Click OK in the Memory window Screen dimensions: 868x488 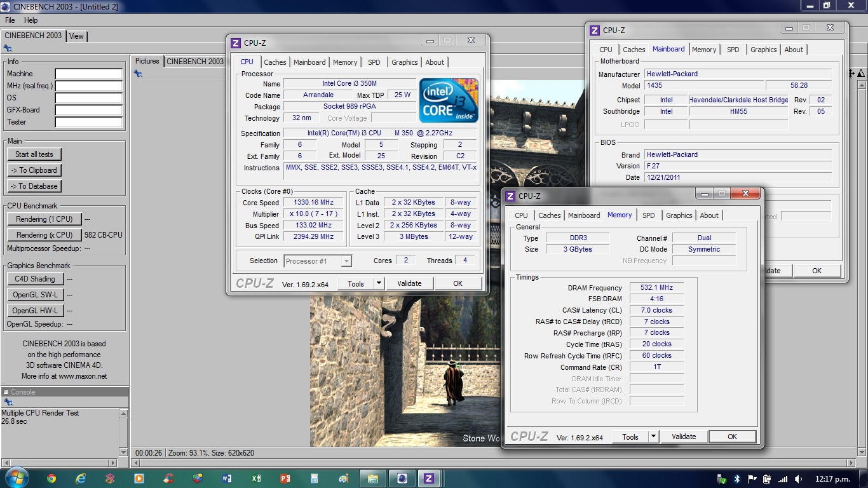click(x=732, y=437)
